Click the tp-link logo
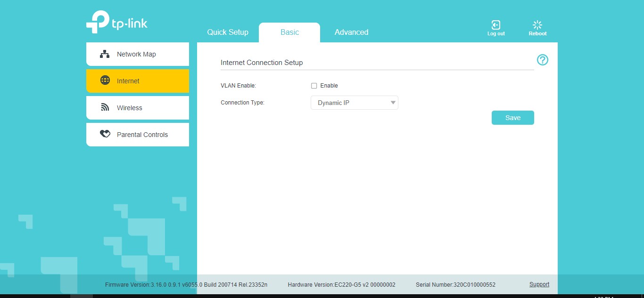 116,22
